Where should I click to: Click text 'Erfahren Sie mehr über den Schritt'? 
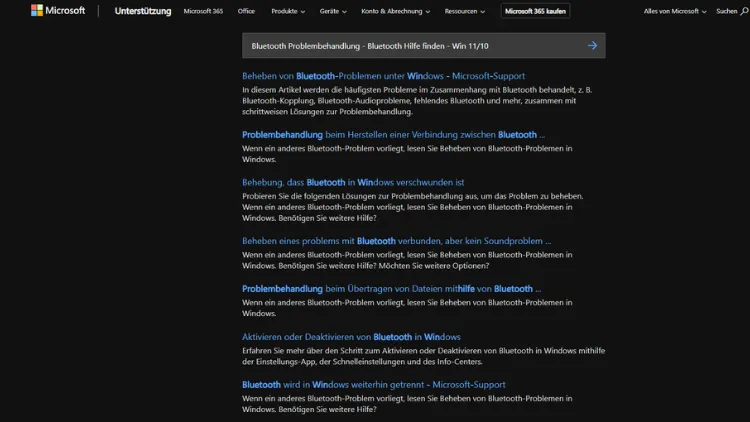(x=301, y=351)
